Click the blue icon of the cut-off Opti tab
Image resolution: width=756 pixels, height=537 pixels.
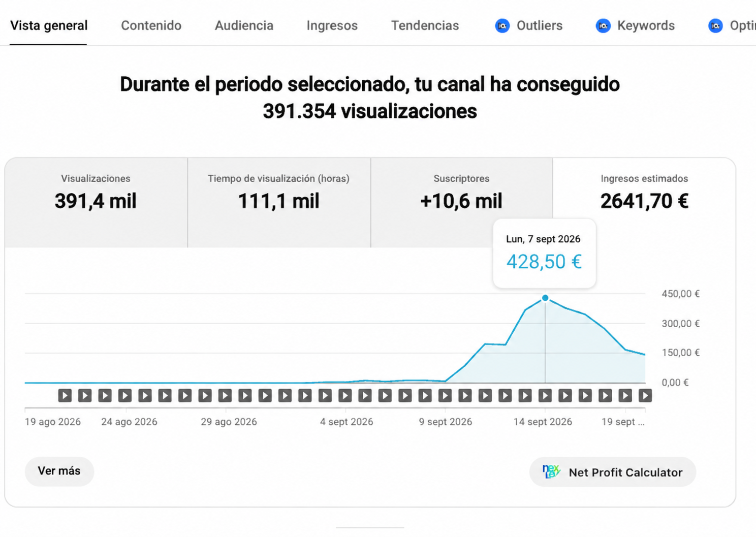[x=715, y=25]
